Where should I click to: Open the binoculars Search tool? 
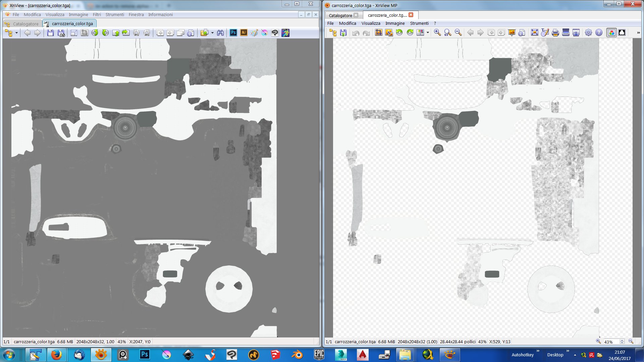pos(220,33)
